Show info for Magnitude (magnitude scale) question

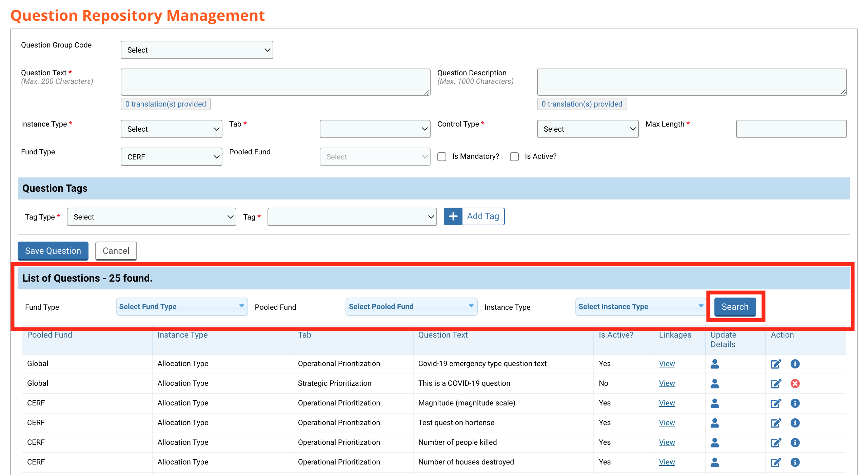795,403
